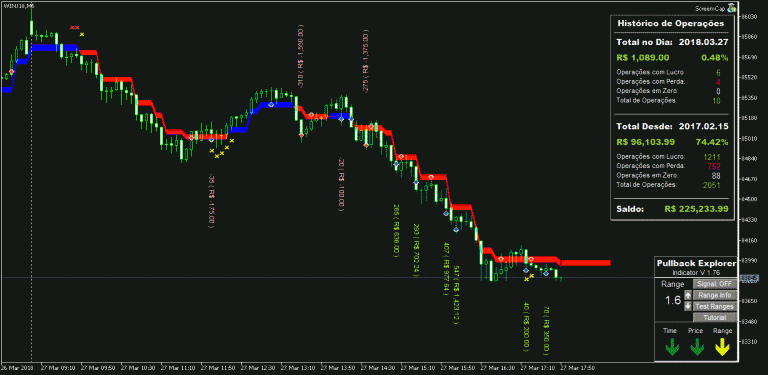This screenshot has width=768, height=375.
Task: Increase Range with the up arrow
Action: click(x=688, y=295)
